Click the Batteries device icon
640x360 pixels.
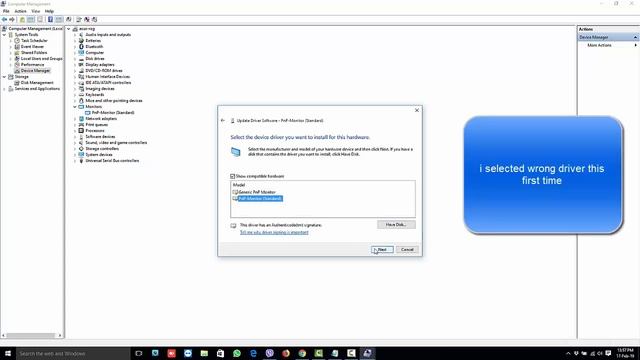coord(81,40)
